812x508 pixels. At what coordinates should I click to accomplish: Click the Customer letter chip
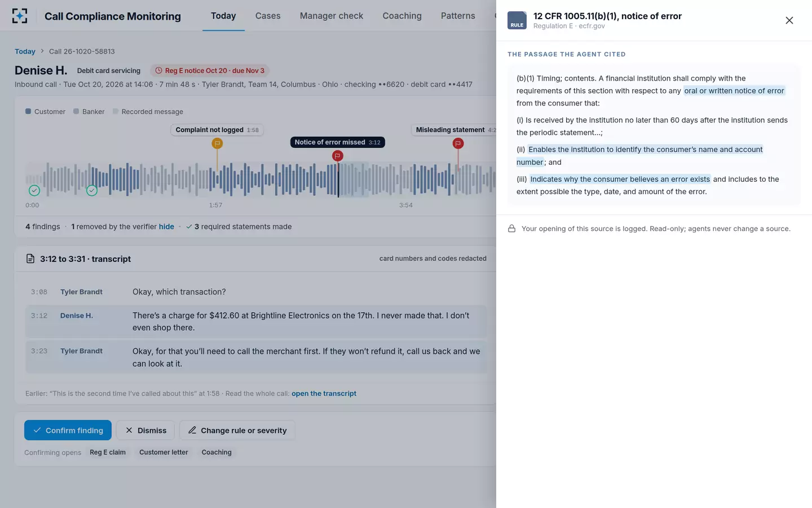coord(164,452)
